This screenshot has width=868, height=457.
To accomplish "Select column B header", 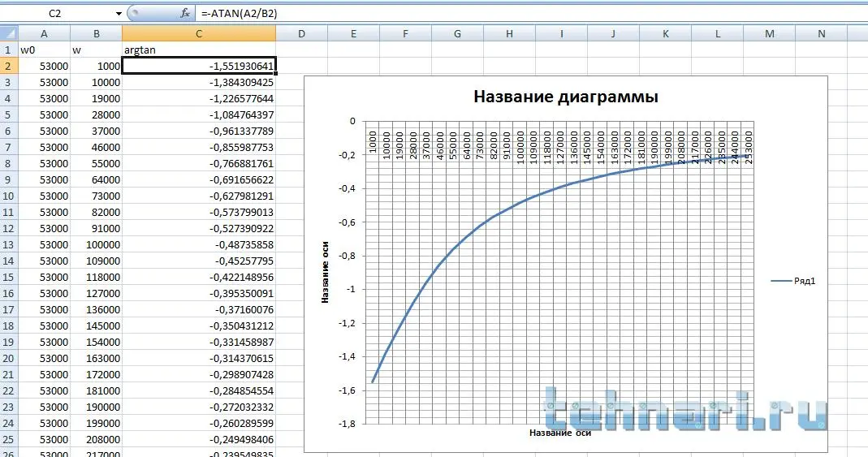I will [x=97, y=34].
